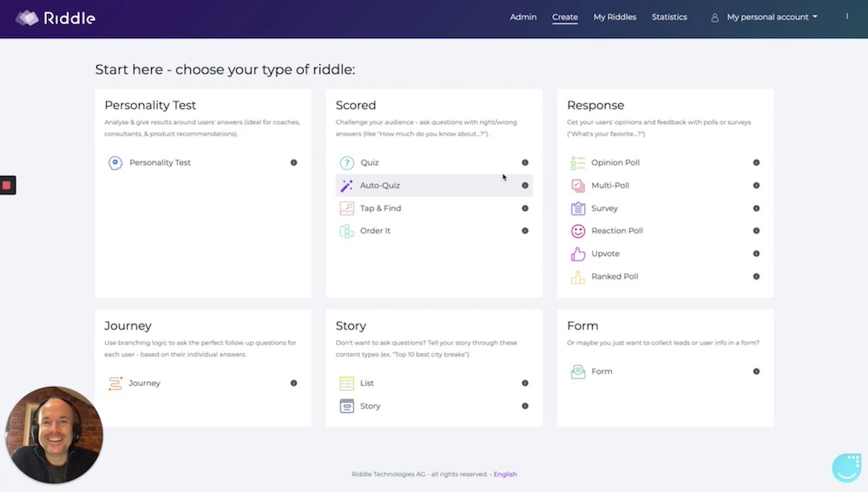Open the vertical three-dot header menu
This screenshot has width=868, height=492.
(846, 16)
